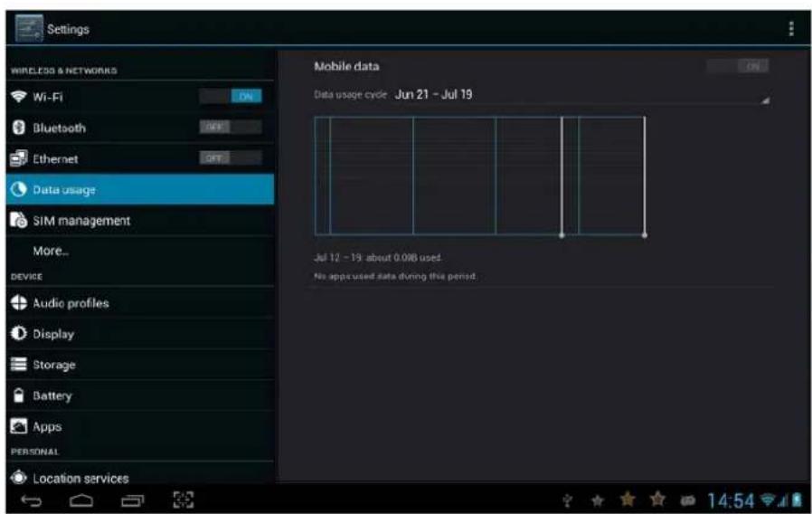Open Battery settings
Image resolution: width=812 pixels, height=514 pixels.
click(x=140, y=395)
